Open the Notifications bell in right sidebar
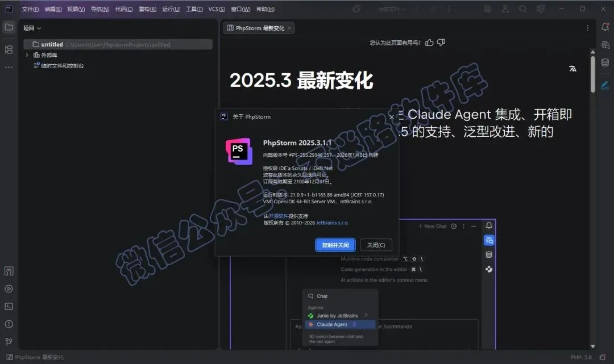This screenshot has width=614, height=364. pos(605,27)
